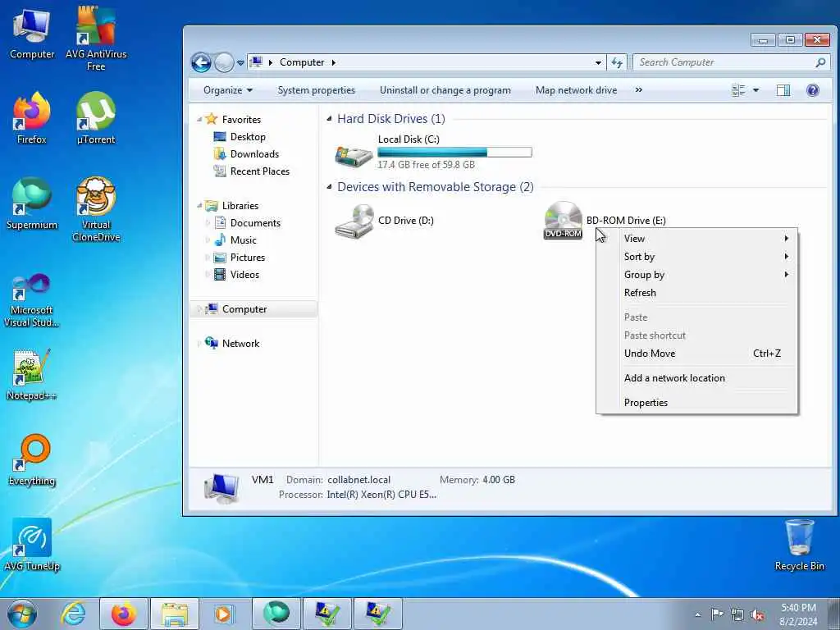Viewport: 840px width, 630px height.
Task: Open recent pages dropdown arrow
Action: click(240, 62)
